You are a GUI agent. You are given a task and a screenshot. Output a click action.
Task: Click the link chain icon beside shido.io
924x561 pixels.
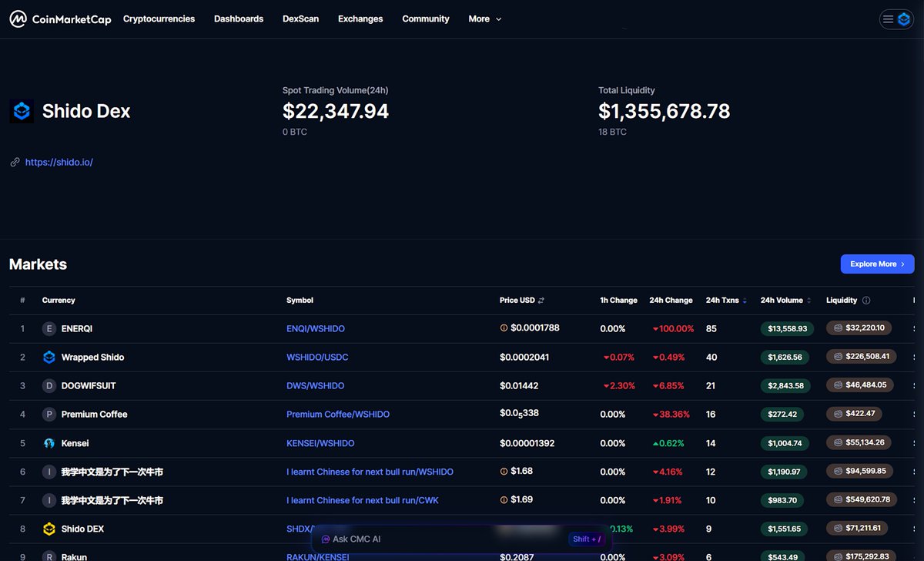pos(15,163)
